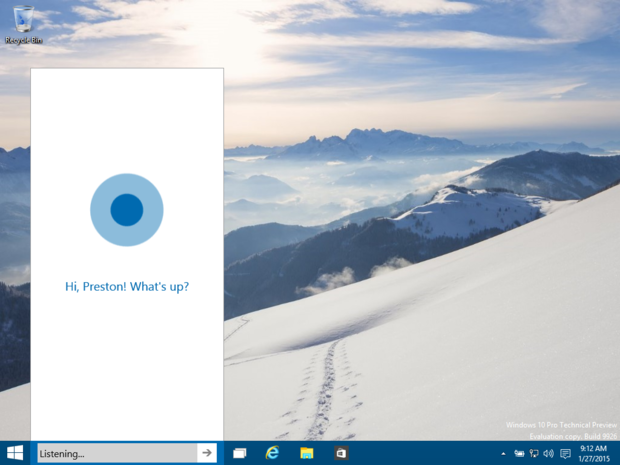
Task: Open the battery status tray icon
Action: tap(519, 454)
